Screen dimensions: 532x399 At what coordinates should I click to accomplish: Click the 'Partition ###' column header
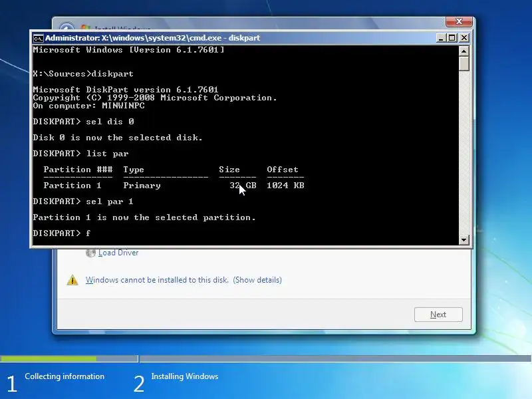(x=78, y=170)
